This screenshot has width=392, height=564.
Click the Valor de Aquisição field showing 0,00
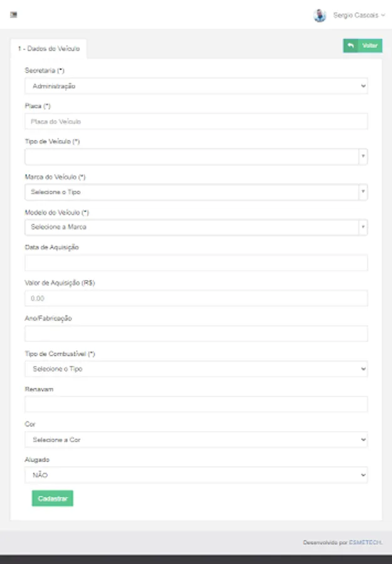tap(196, 298)
